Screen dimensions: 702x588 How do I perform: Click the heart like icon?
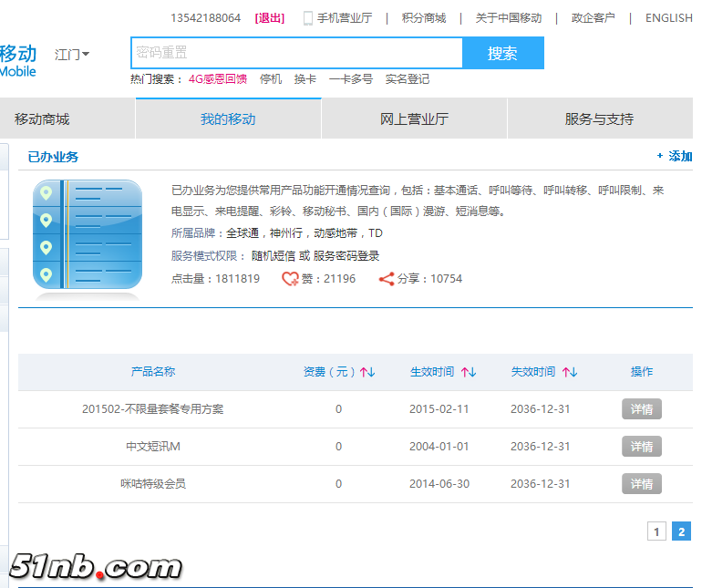point(290,279)
